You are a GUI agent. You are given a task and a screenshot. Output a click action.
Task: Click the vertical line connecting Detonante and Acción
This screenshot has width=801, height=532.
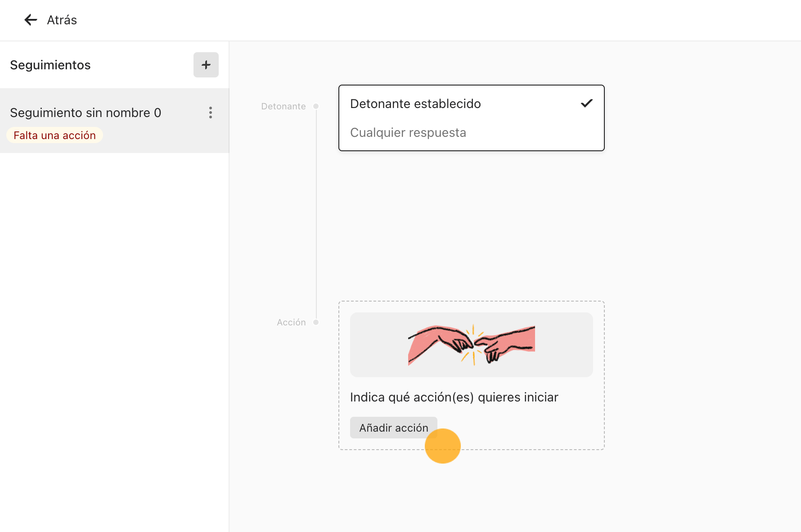click(316, 214)
